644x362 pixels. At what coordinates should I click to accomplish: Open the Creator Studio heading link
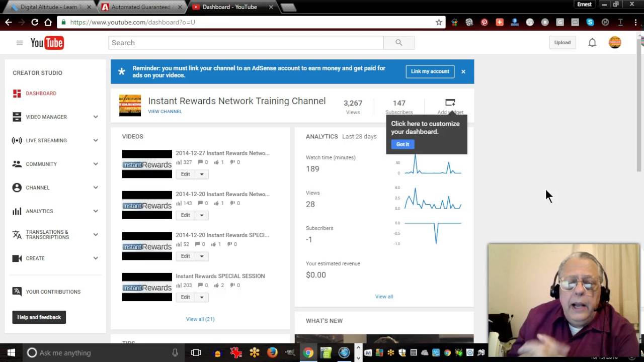tap(38, 73)
